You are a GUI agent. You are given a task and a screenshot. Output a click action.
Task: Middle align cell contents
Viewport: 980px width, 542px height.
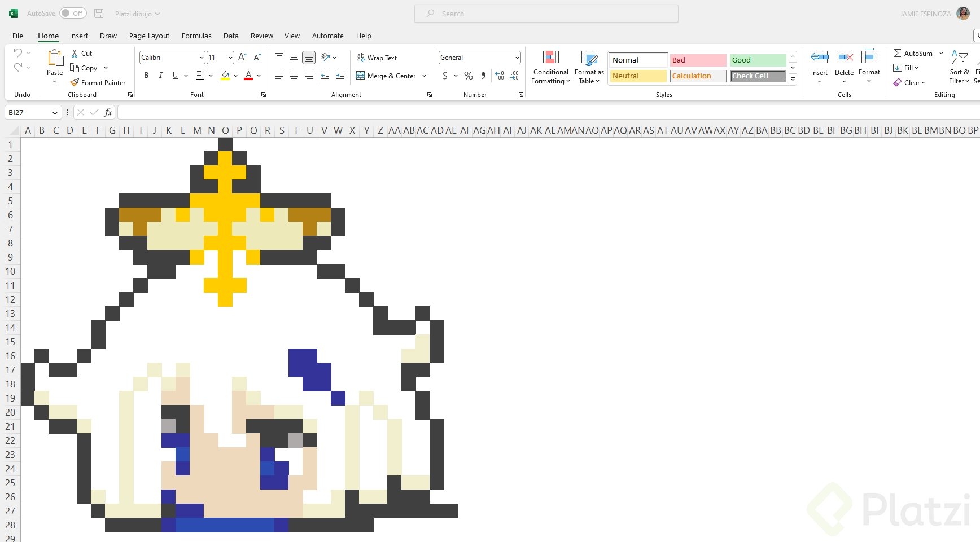pyautogui.click(x=294, y=57)
